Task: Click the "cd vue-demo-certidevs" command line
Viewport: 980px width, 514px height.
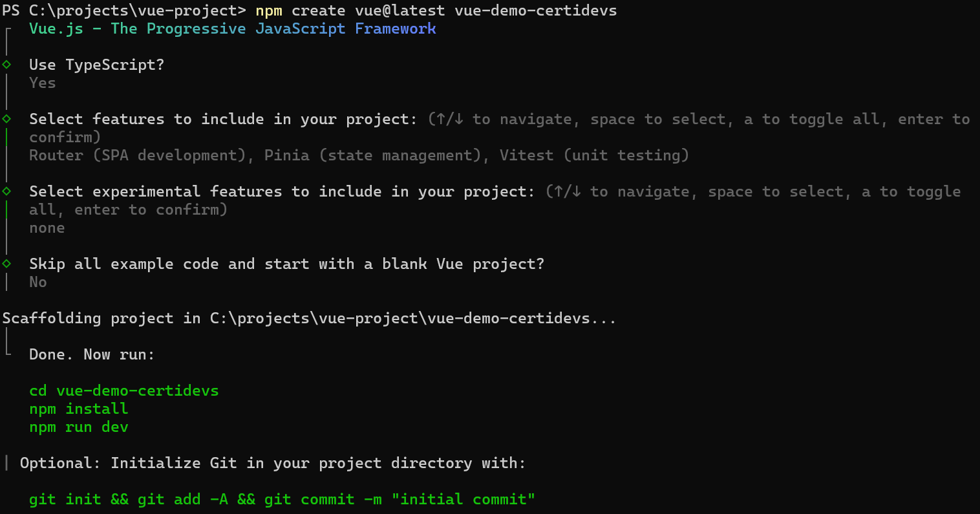Action: (x=124, y=391)
